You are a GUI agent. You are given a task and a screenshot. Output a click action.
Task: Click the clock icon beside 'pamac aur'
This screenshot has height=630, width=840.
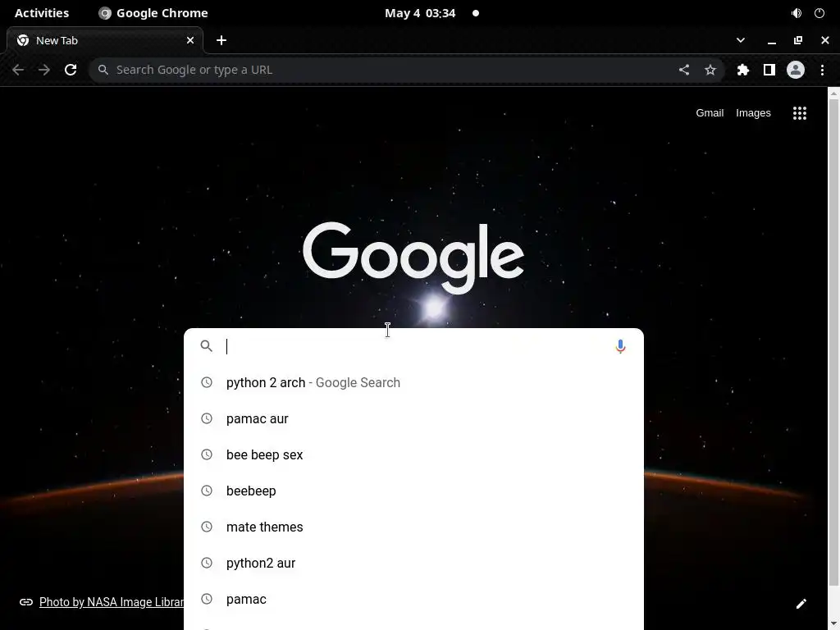pos(206,418)
